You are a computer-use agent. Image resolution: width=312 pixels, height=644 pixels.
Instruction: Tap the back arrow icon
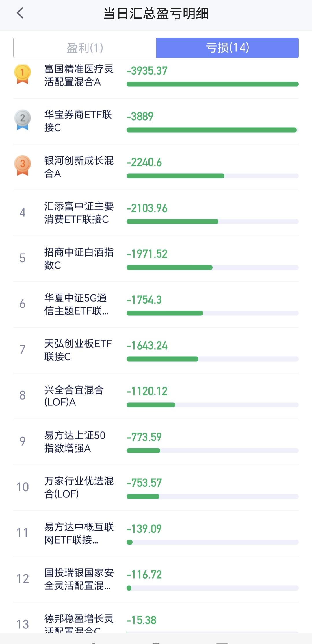20,13
